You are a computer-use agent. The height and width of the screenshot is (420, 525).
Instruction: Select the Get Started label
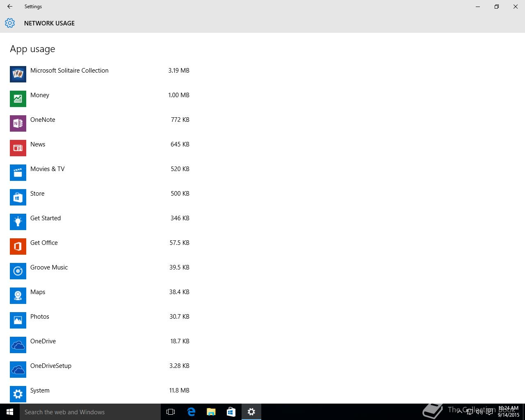[x=46, y=218]
